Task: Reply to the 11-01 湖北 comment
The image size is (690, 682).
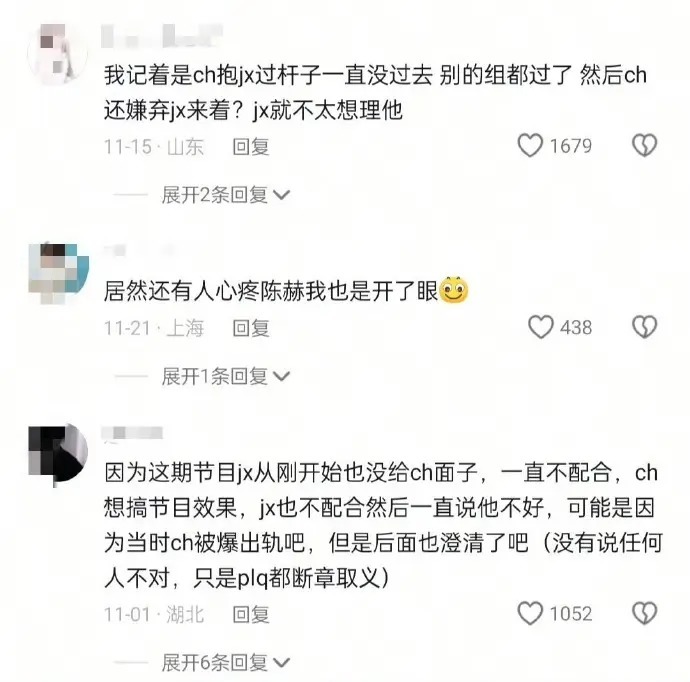Action: (251, 614)
